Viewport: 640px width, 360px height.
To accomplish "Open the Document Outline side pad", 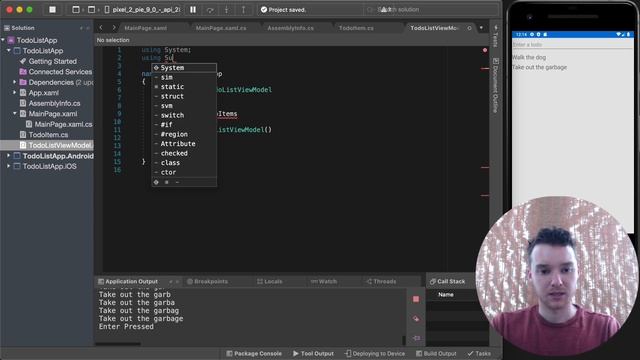I will pos(496,85).
